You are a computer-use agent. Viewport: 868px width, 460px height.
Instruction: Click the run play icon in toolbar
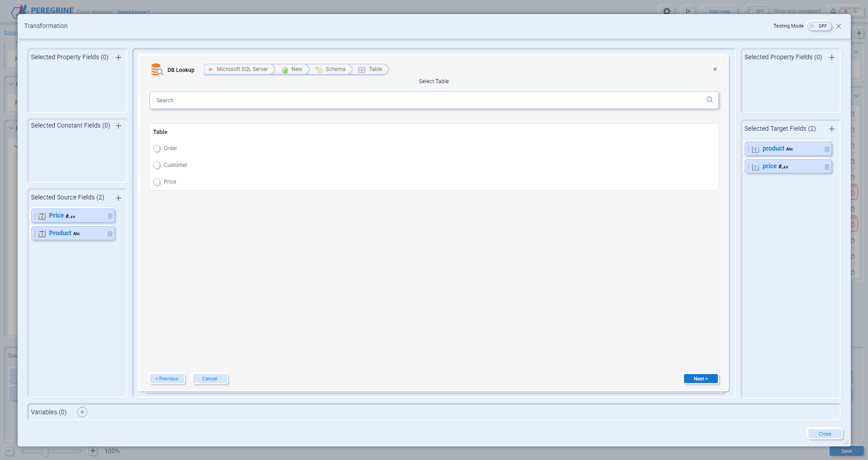tap(688, 11)
